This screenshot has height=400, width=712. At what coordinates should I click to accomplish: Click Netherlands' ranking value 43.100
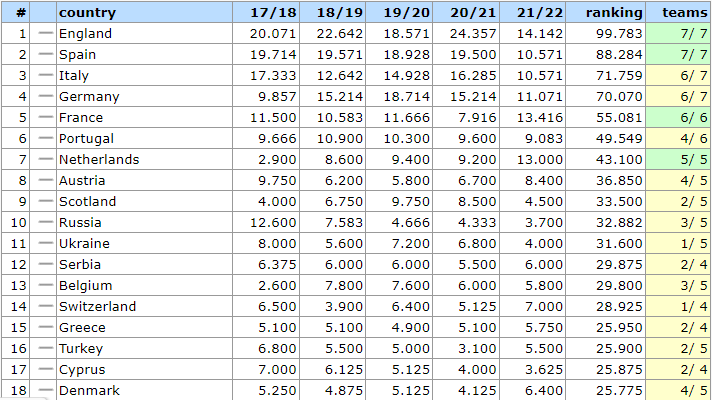pos(619,159)
